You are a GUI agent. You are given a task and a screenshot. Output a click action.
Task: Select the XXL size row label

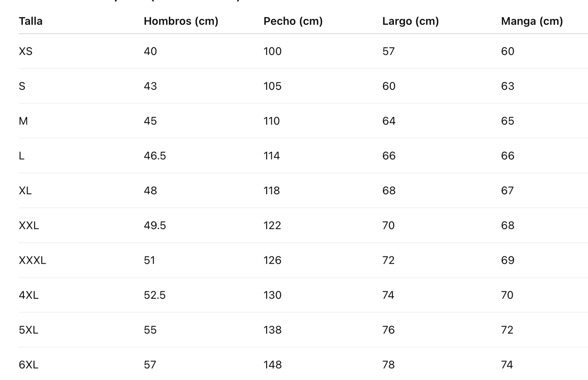[x=29, y=226]
